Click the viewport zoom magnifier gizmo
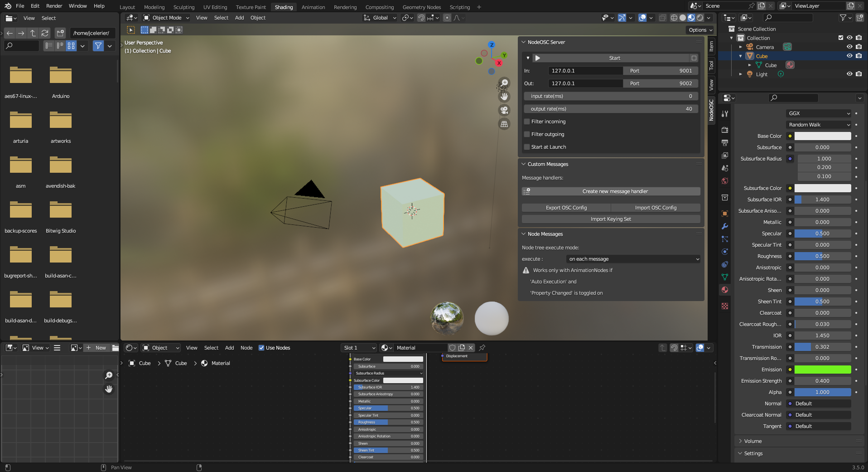Screen dimensions: 868x472 tap(504, 83)
